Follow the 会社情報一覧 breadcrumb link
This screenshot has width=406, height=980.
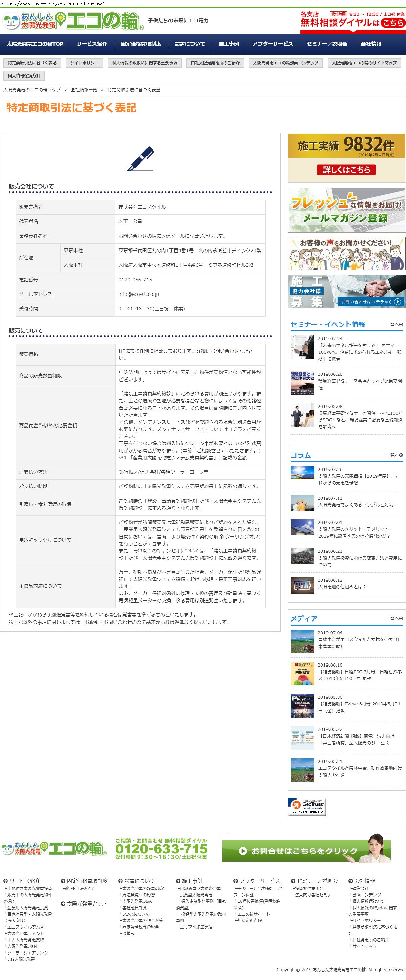coord(84,90)
